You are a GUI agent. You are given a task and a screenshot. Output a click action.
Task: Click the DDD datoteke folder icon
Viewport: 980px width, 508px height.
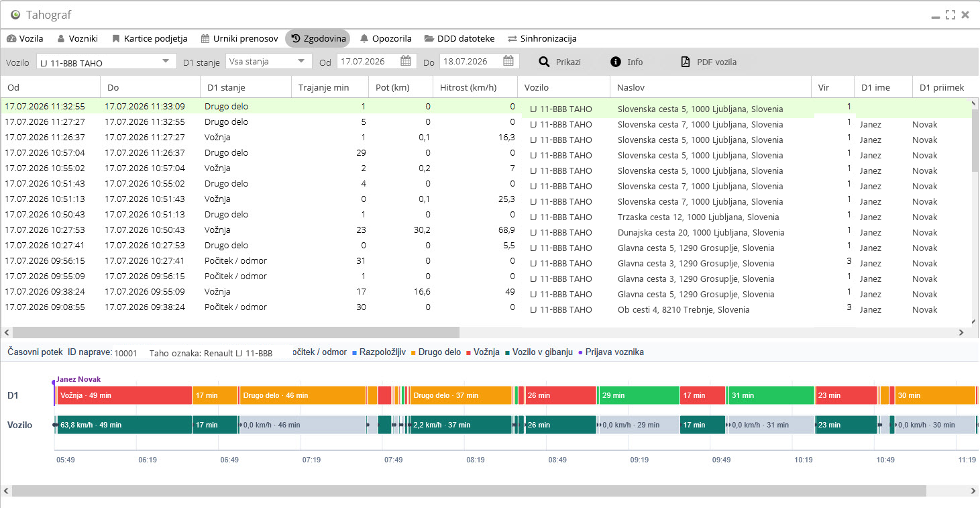(x=429, y=38)
